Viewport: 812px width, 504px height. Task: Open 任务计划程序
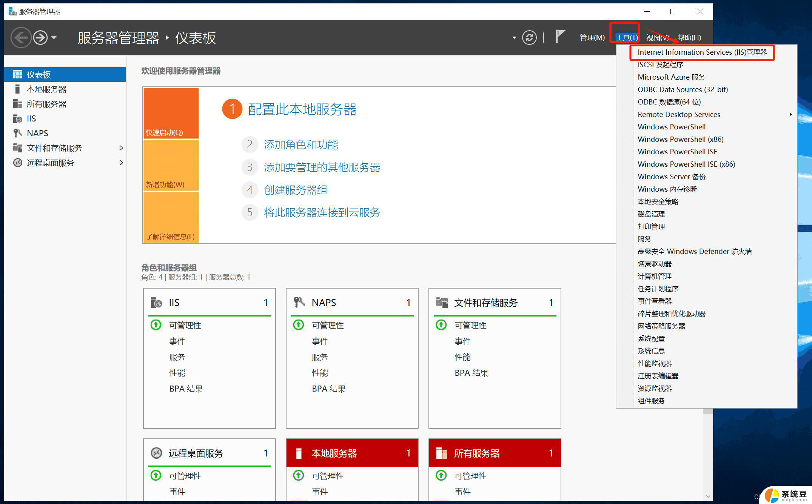(x=658, y=289)
